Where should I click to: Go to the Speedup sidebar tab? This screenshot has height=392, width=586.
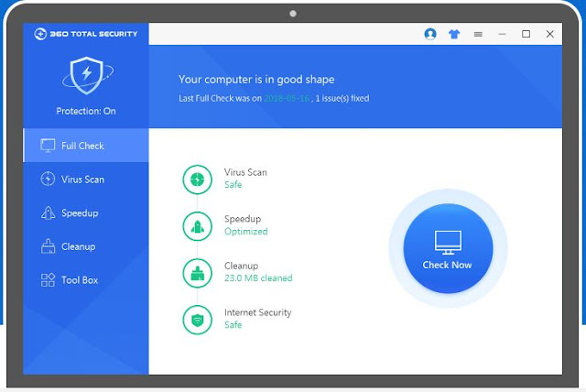(86, 212)
